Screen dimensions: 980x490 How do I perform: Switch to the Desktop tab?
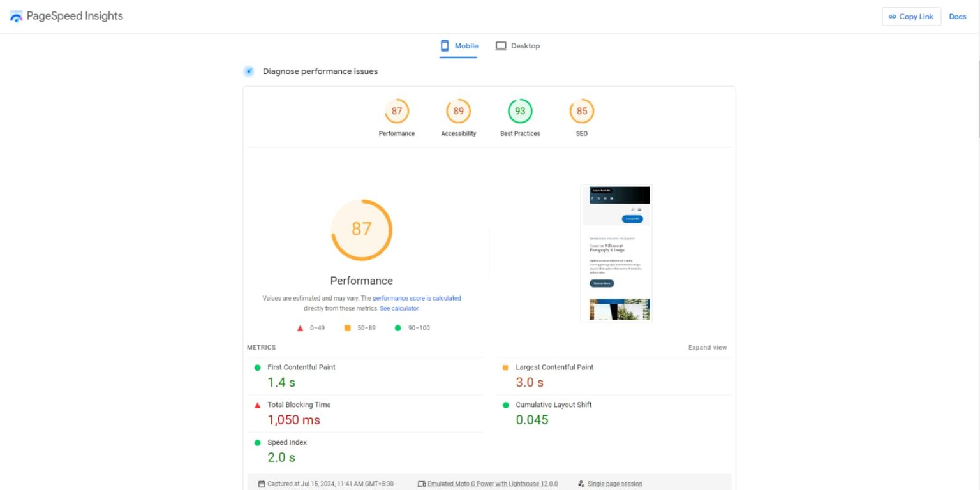coord(518,46)
